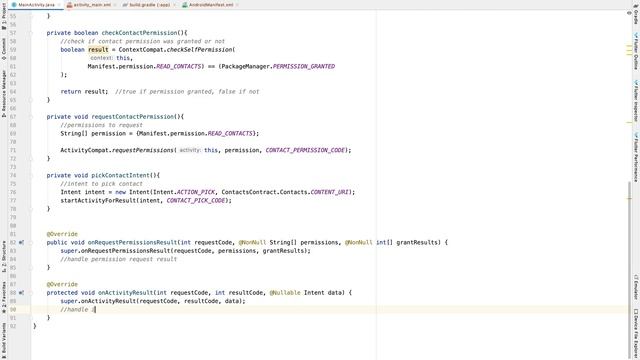
Task: Collapse the onRequestPermissionsResult method fold
Action: pyautogui.click(x=31, y=242)
